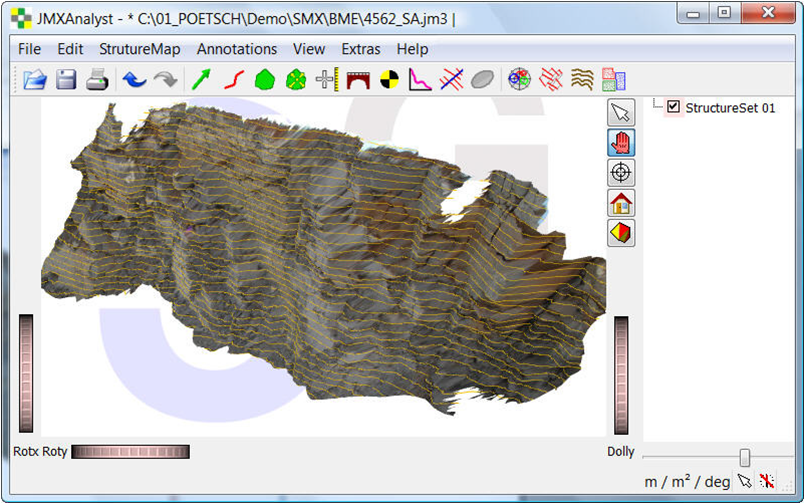Open the stereonet circle plot icon
This screenshot has width=805, height=504.
pos(517,79)
